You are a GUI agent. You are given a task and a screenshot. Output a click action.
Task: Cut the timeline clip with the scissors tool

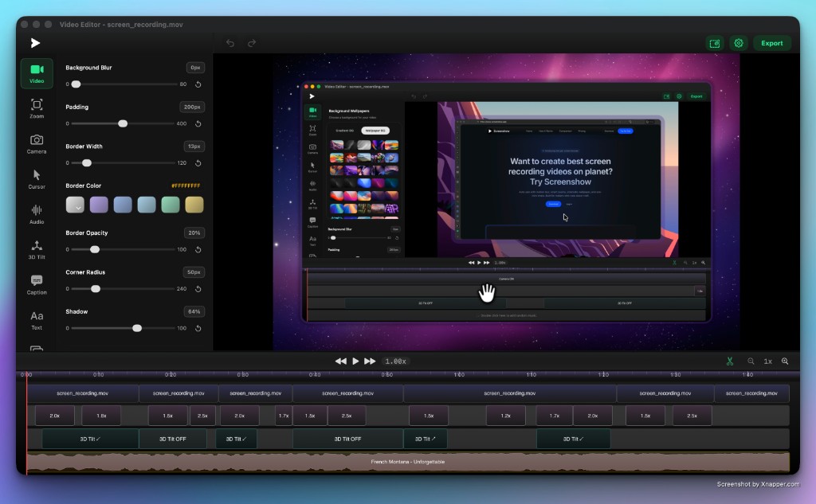tap(730, 361)
